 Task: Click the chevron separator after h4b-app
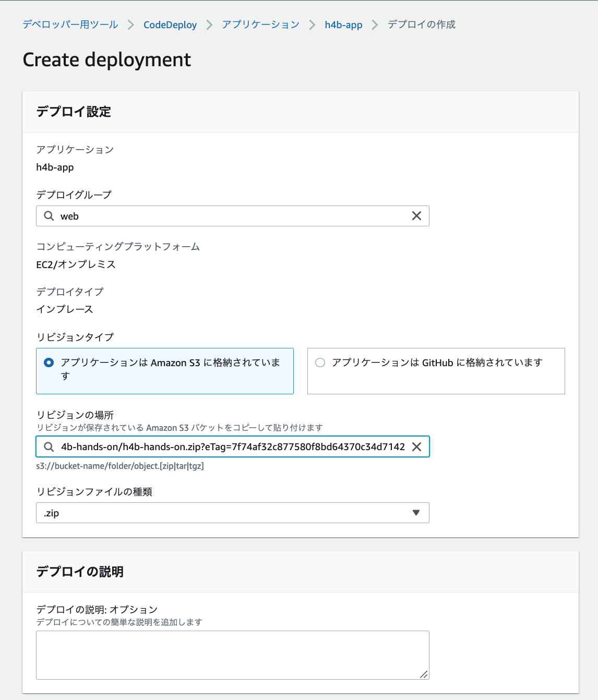tap(374, 25)
